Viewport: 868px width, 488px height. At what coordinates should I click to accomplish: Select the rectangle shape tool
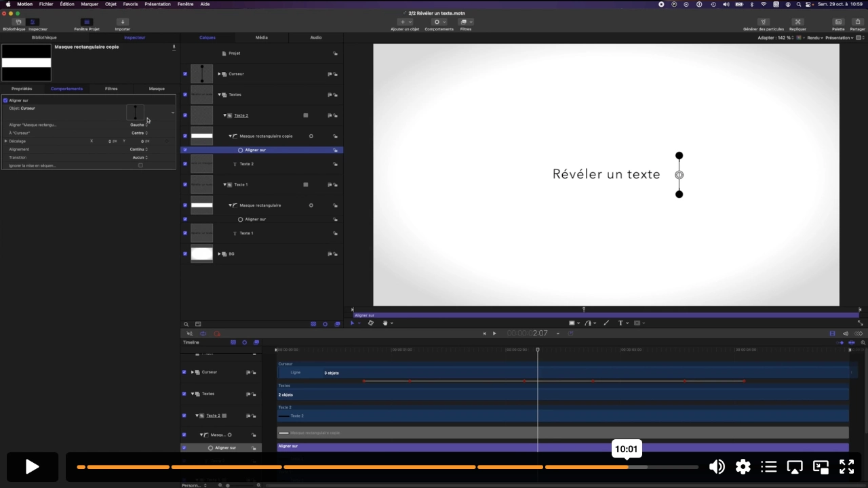[572, 323]
